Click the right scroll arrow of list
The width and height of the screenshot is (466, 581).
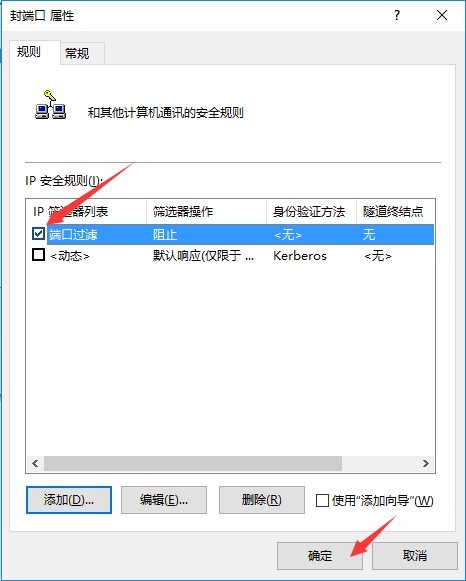point(426,463)
